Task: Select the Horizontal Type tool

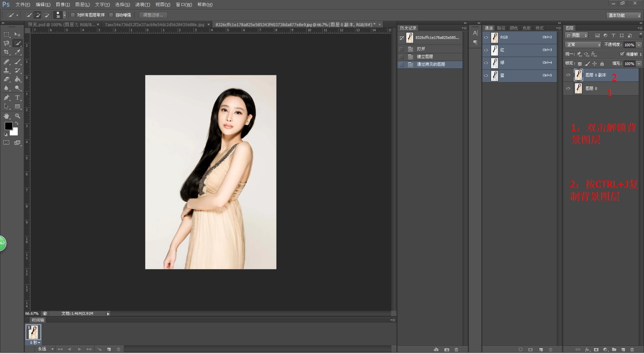Action: click(17, 98)
